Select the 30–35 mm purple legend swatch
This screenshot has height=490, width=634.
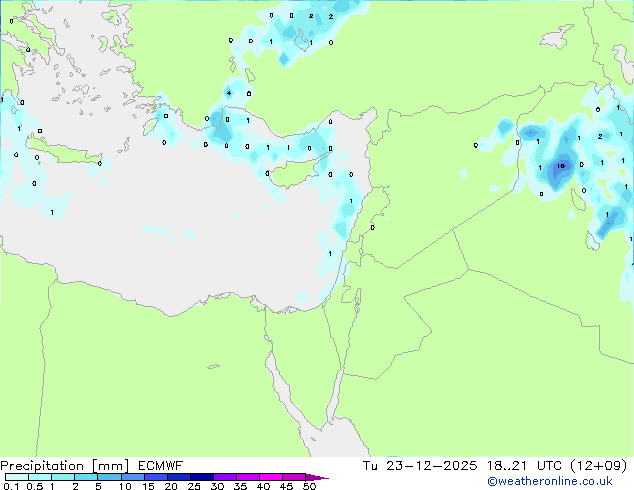click(x=224, y=477)
